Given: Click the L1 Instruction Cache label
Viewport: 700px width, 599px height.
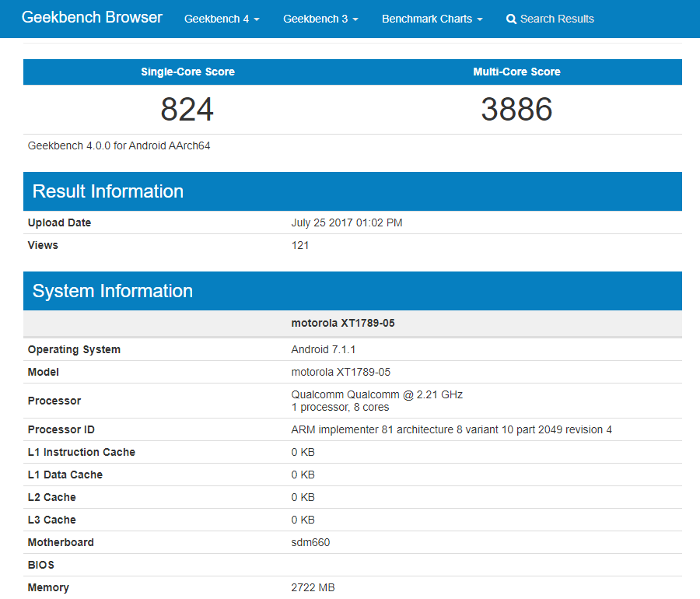Looking at the screenshot, I should (x=81, y=453).
